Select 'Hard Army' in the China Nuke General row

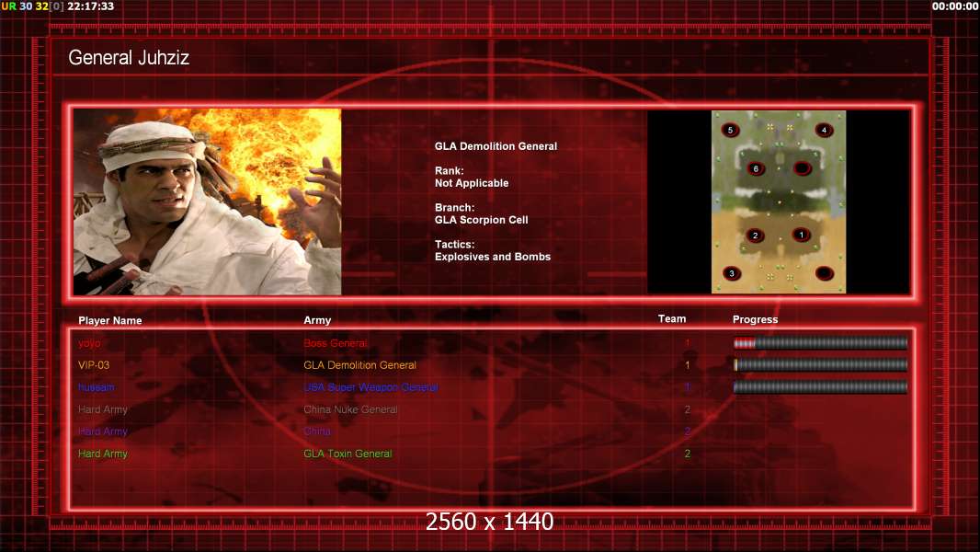tap(102, 409)
